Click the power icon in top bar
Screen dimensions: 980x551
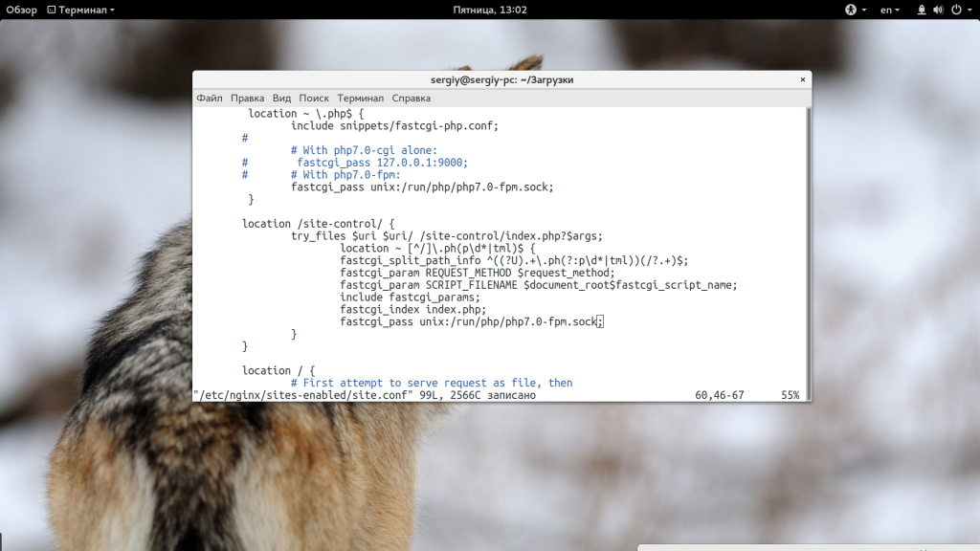click(x=955, y=10)
